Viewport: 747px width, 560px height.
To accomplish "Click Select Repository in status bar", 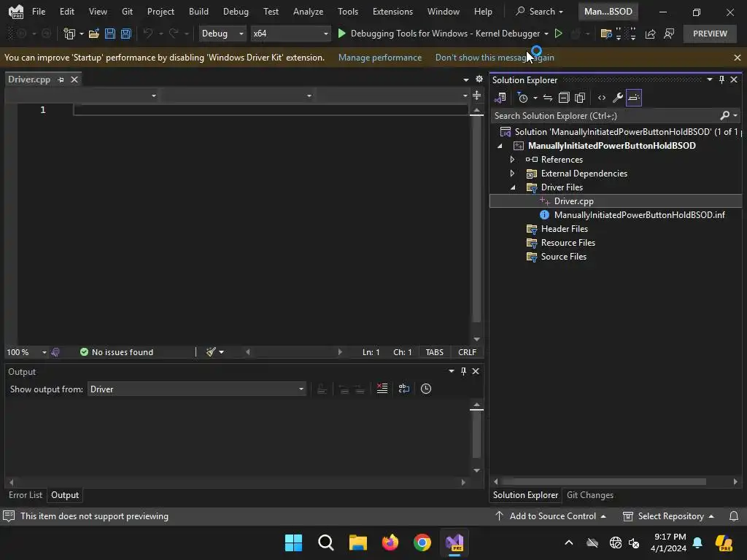I will tap(668, 516).
